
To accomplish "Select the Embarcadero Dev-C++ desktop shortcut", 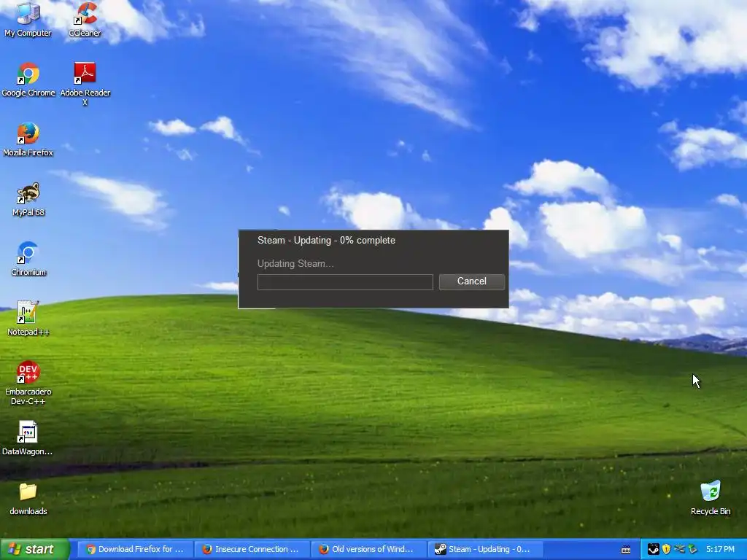I will 28,384.
